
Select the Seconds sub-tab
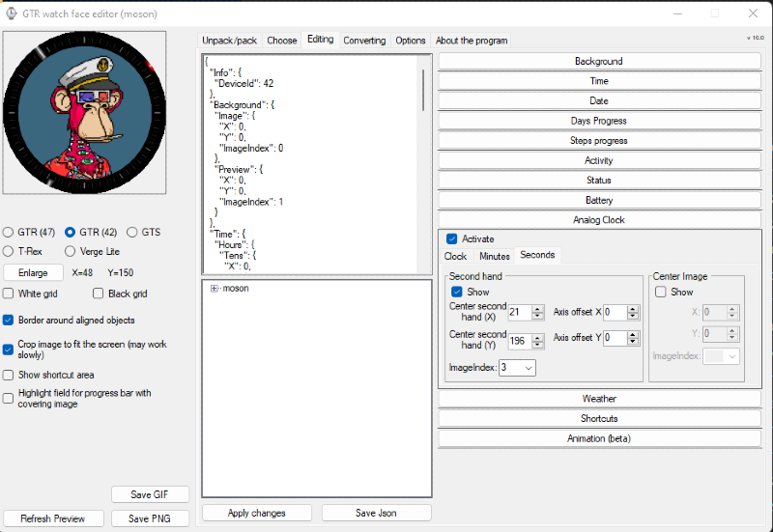point(537,255)
